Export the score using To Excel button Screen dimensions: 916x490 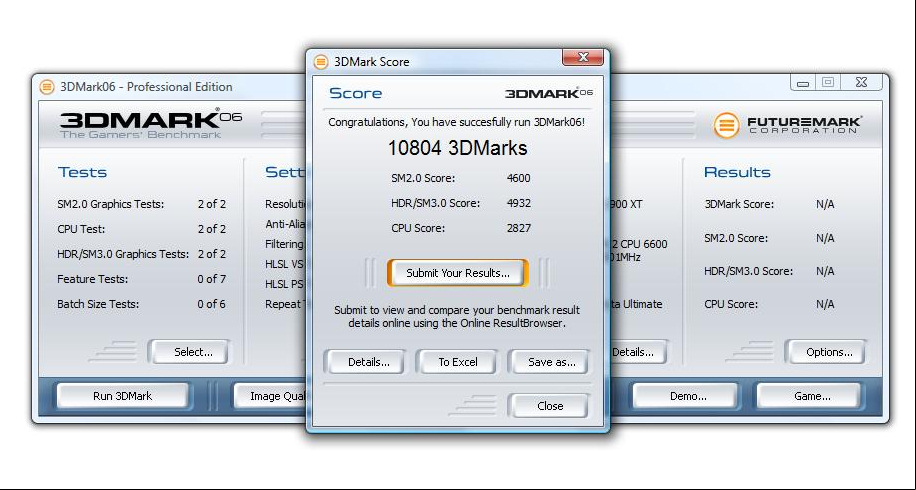coord(457,362)
